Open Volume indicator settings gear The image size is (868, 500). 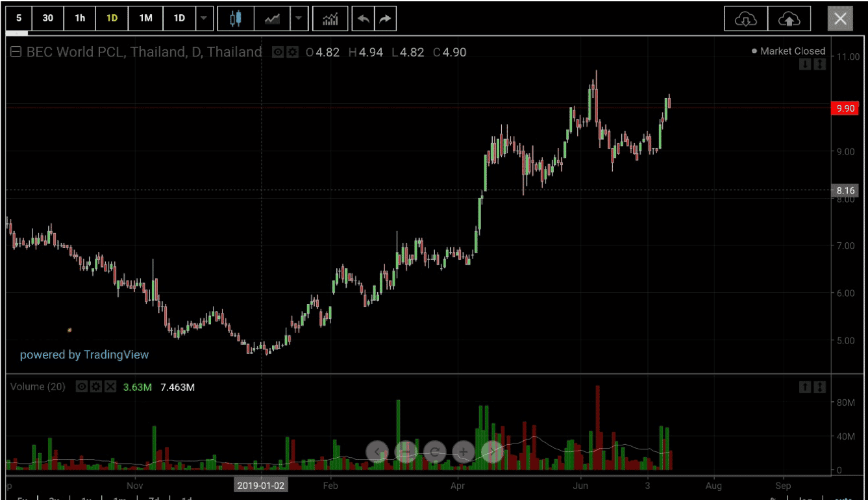coord(96,387)
